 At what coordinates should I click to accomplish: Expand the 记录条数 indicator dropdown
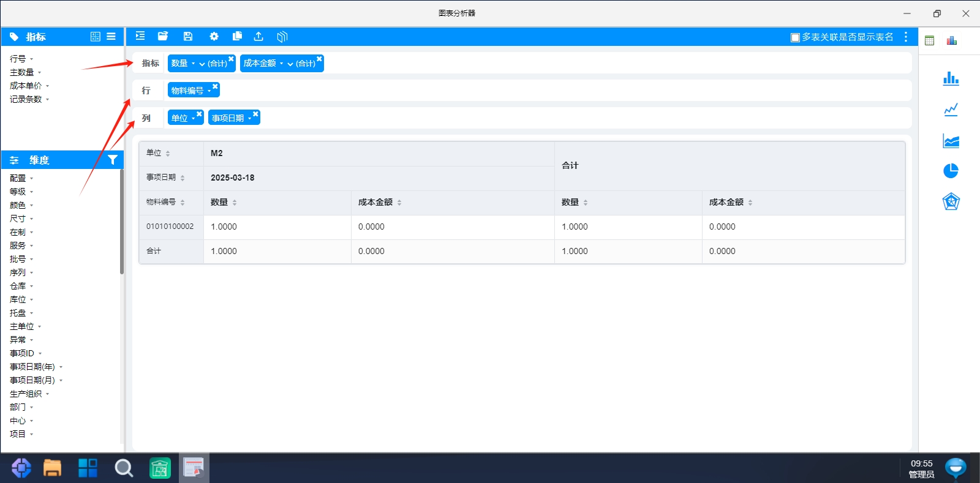click(47, 100)
